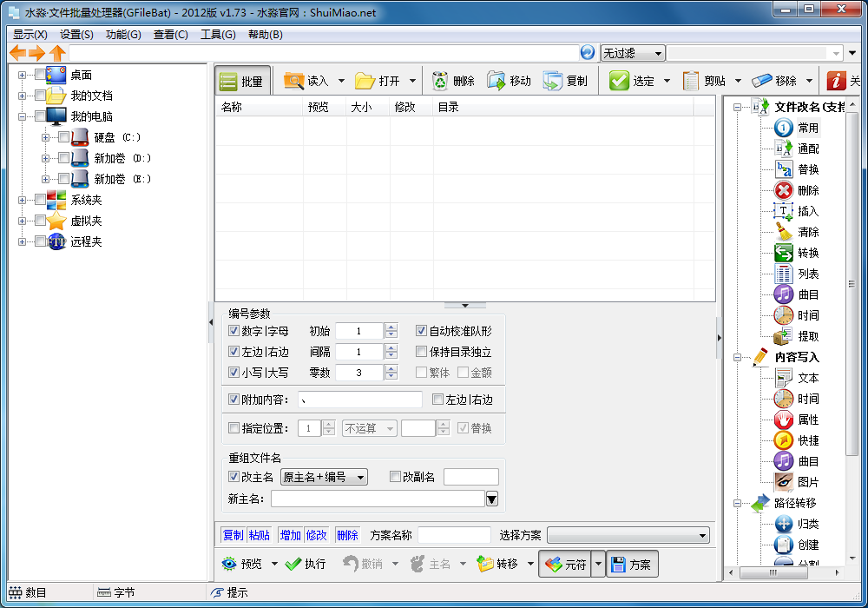Image resolution: width=868 pixels, height=608 pixels.
Task: Open the 帮助(B) menu
Action: [265, 35]
